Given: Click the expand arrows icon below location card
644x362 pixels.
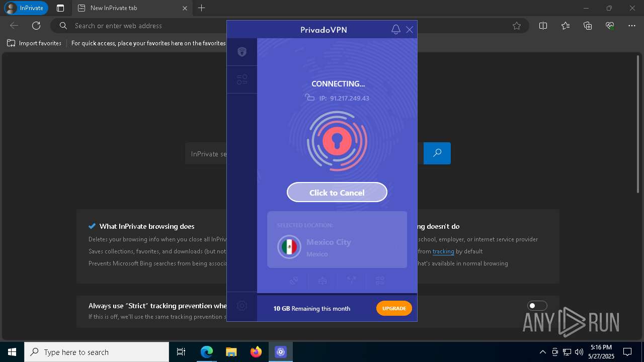Looking at the screenshot, I should [352, 281].
